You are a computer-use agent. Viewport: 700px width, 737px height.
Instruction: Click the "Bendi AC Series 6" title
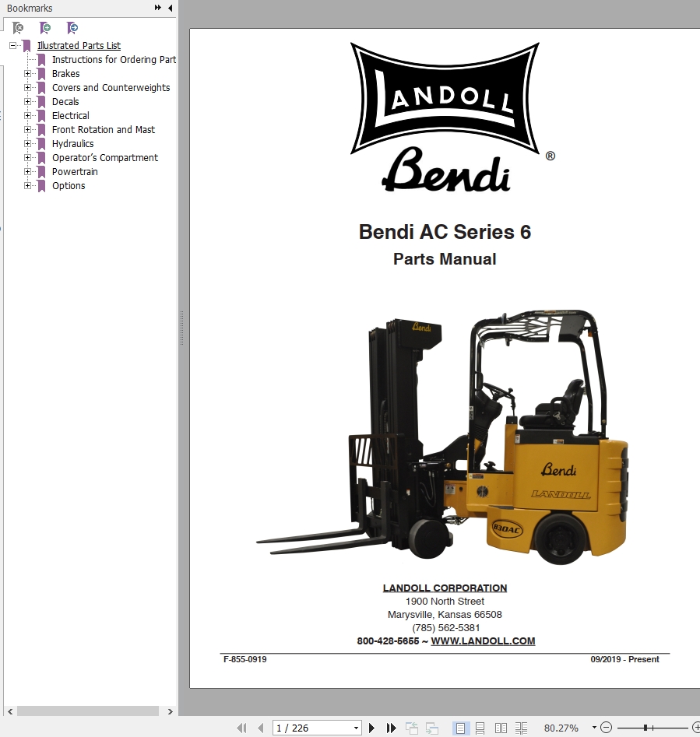click(445, 232)
